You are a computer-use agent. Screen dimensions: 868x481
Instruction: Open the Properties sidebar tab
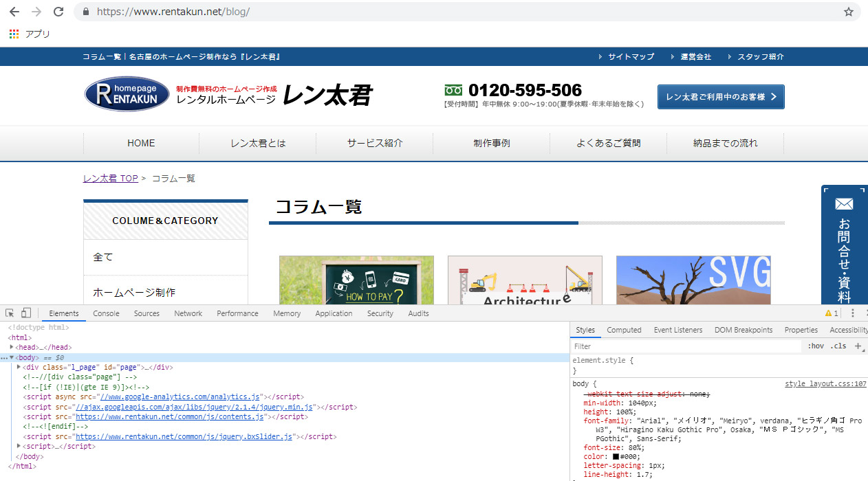[801, 330]
